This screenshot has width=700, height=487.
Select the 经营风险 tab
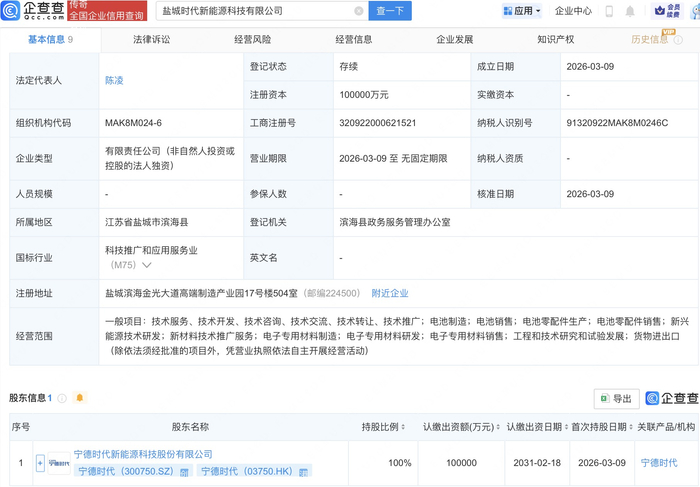(252, 40)
